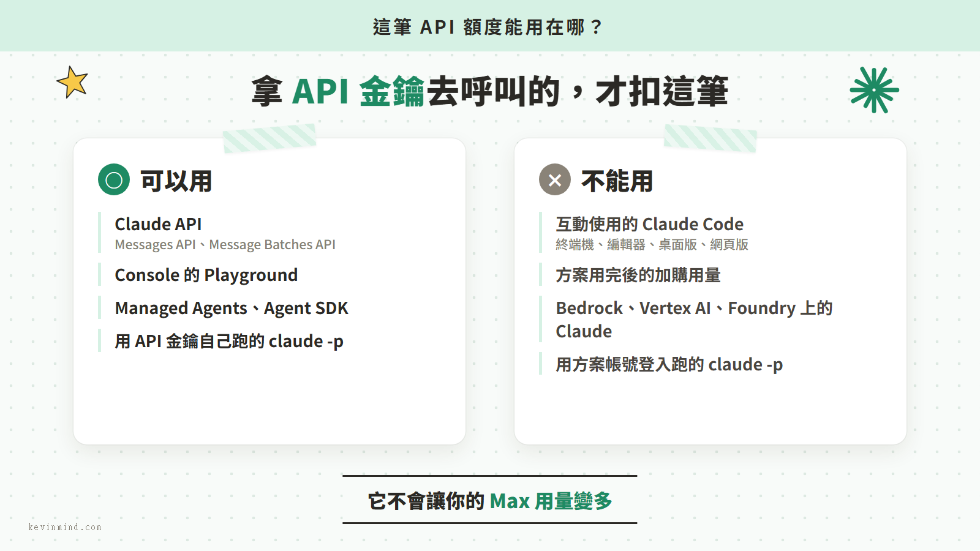Select the Claude API list item
Viewport: 980px width, 551px height.
158,224
